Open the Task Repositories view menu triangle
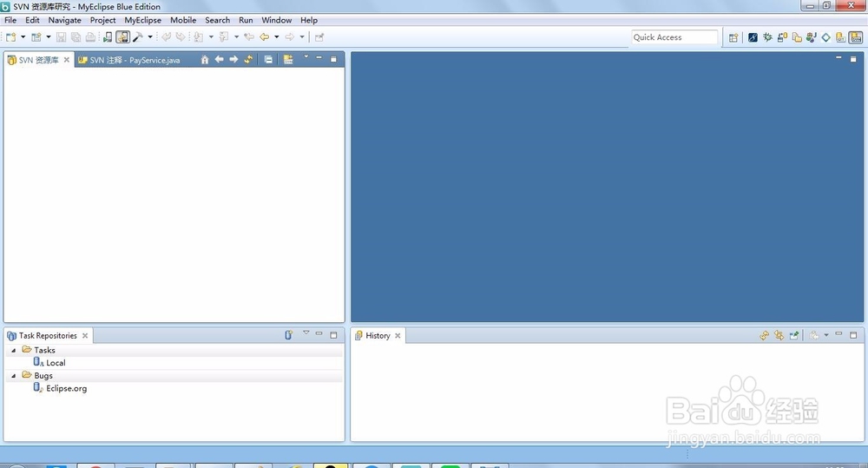The width and height of the screenshot is (868, 468). click(306, 333)
